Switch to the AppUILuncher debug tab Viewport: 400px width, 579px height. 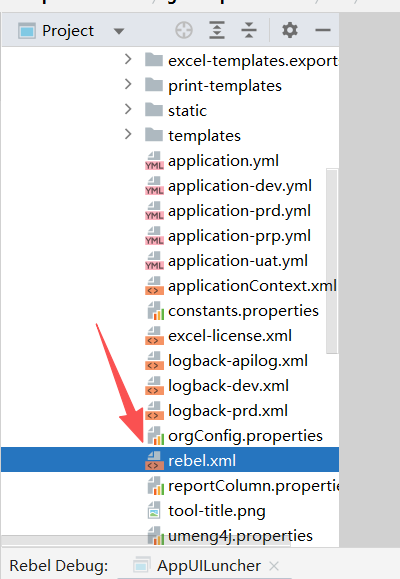209,566
